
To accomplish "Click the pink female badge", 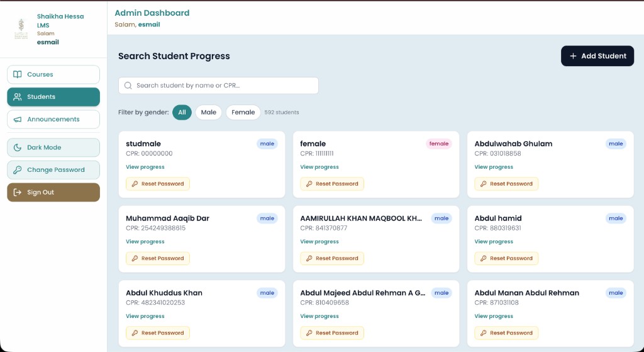I will [439, 144].
